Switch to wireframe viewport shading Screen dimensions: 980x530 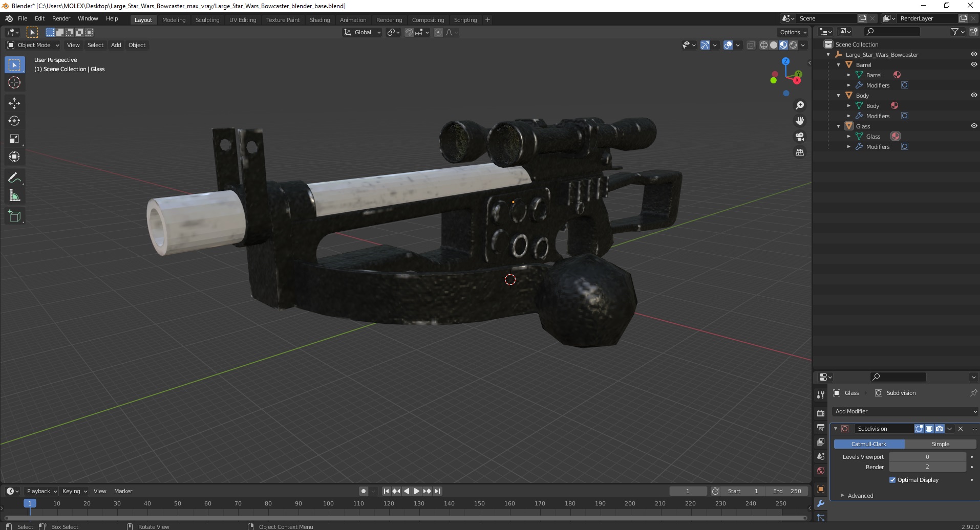tap(764, 45)
